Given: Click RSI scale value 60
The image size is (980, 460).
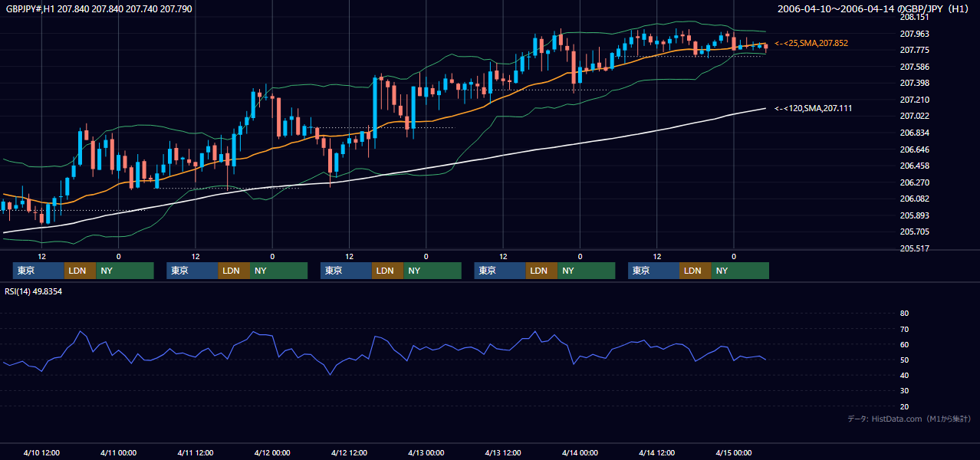Looking at the screenshot, I should tap(904, 344).
